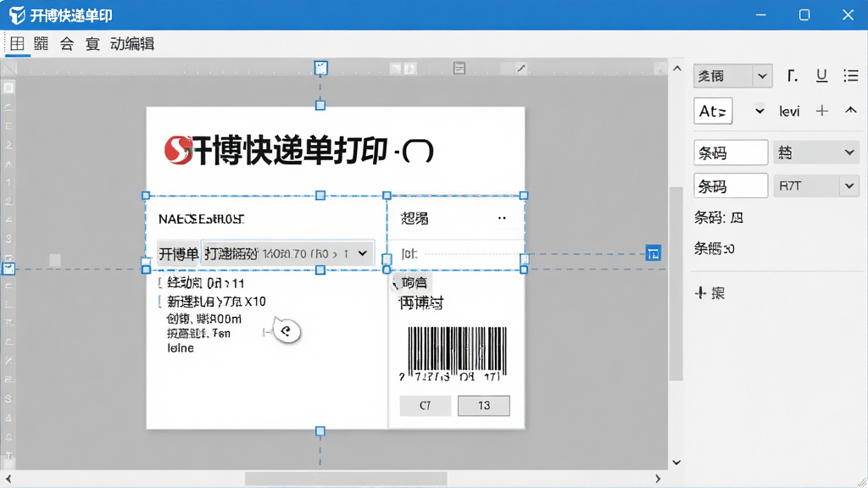Image resolution: width=868 pixels, height=488 pixels.
Task: Click the horizontal scrollbar left arrow
Action: click(x=8, y=479)
